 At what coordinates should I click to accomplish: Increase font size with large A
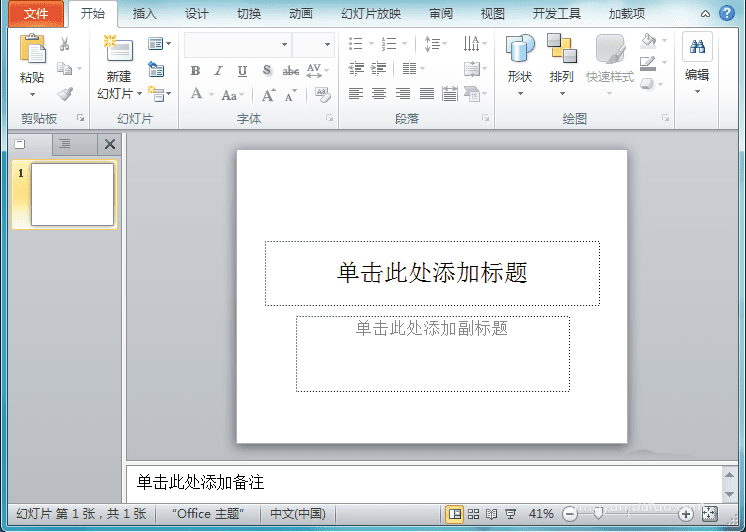[268, 95]
